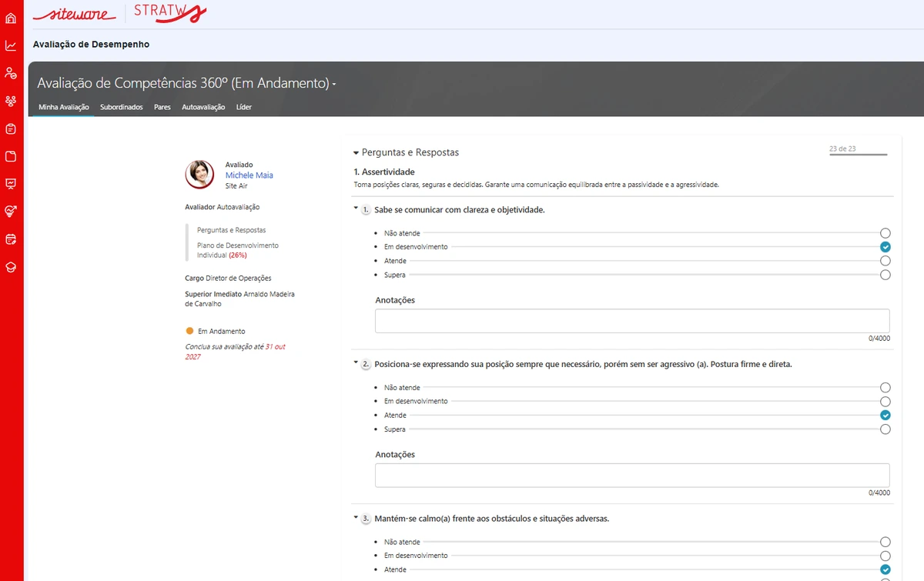Select 'Em desenvolvimento' for question 3
Viewport: 924px width, 581px height.
[885, 556]
